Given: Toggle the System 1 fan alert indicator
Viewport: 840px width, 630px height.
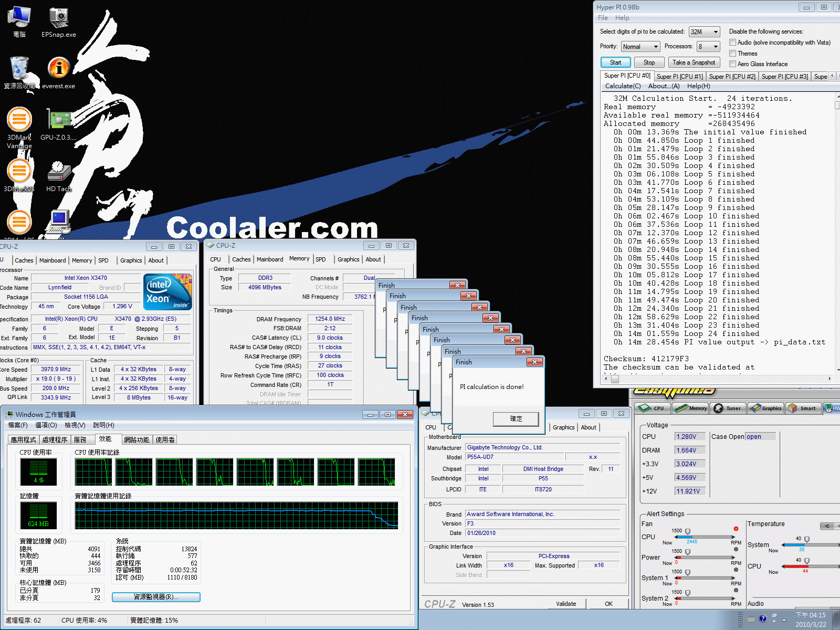Looking at the screenshot, I should click(x=736, y=570).
